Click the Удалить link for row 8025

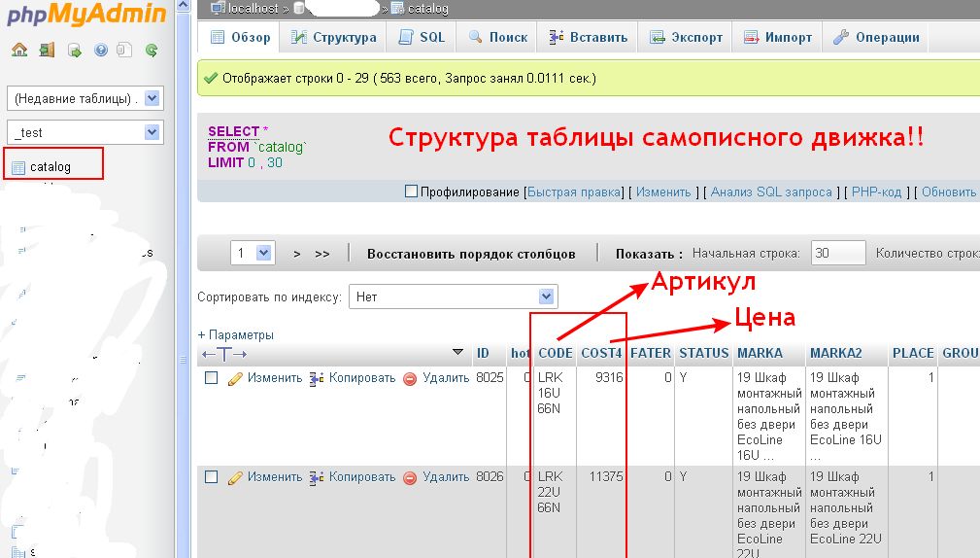446,378
